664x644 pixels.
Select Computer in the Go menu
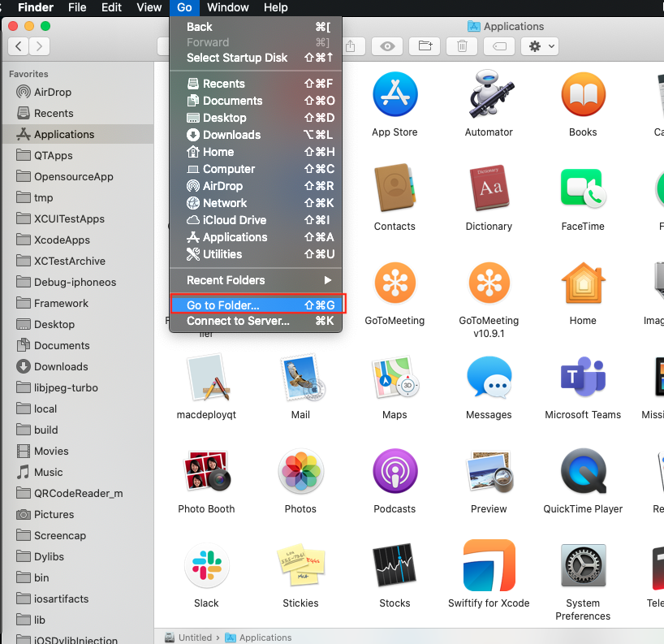click(x=256, y=169)
